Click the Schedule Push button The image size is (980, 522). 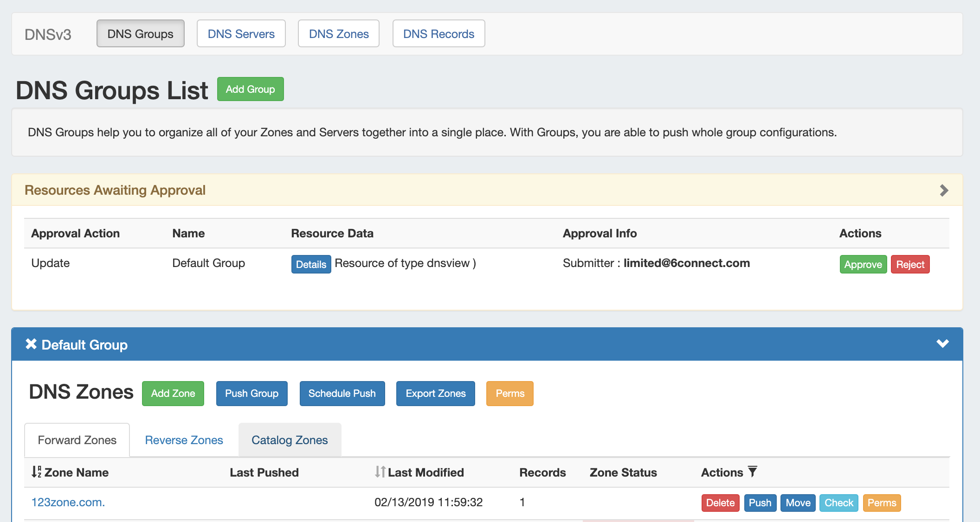pos(342,393)
